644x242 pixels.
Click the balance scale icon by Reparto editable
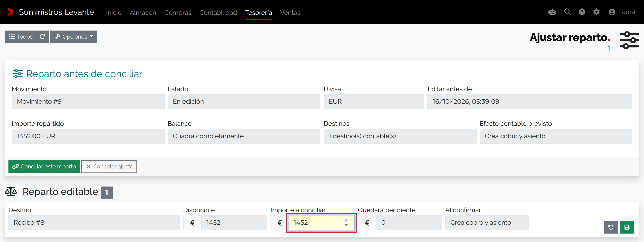point(11,192)
